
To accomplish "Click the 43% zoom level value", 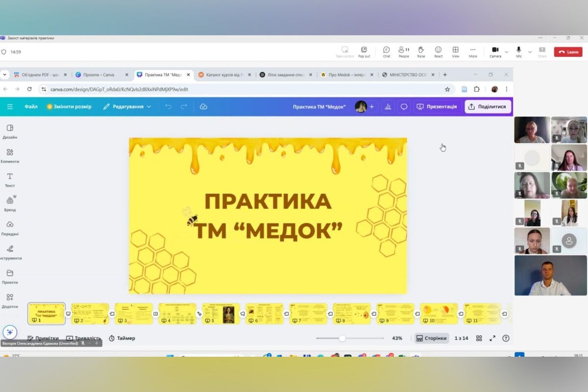I will (x=397, y=338).
